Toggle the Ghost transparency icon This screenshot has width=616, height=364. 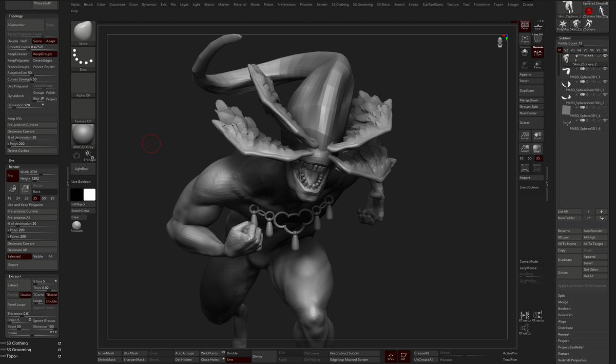pos(525,65)
